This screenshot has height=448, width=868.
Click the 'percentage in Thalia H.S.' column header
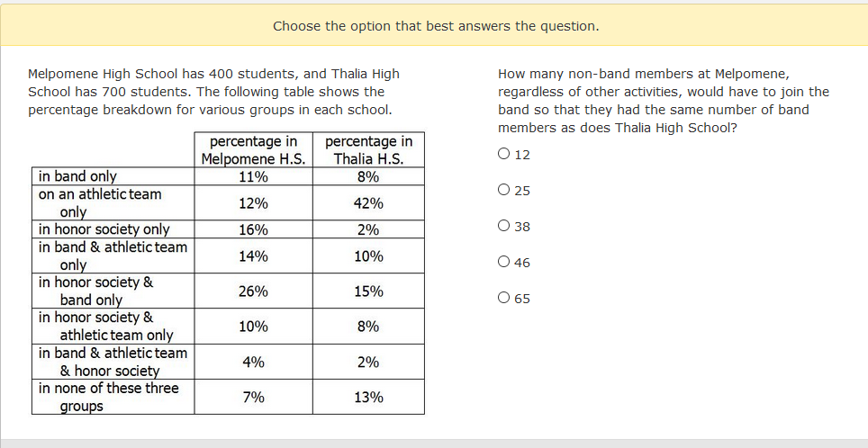pos(368,150)
